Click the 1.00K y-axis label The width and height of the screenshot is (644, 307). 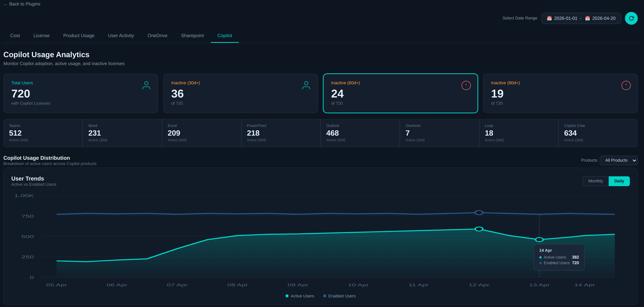coord(24,196)
